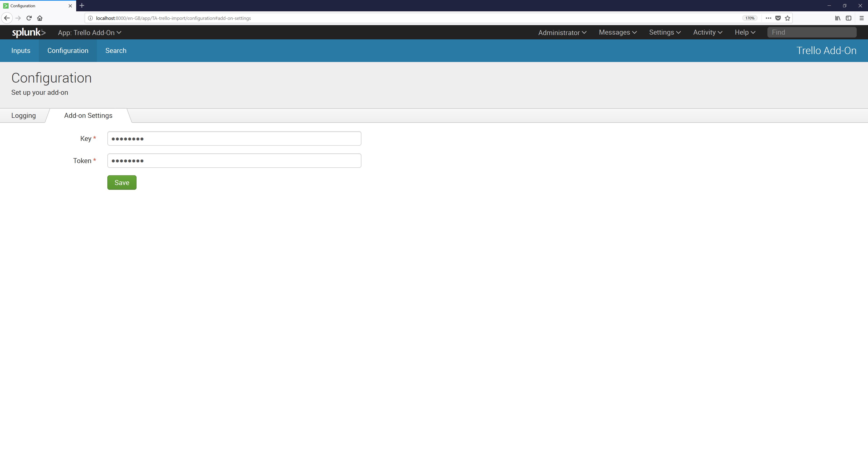Open the Search page

coord(116,51)
